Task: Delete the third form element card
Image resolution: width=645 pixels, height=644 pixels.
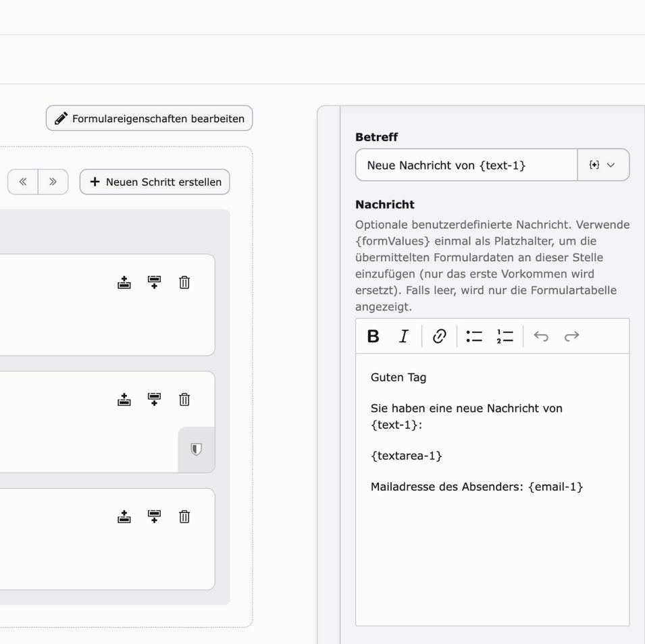Action: tap(184, 516)
